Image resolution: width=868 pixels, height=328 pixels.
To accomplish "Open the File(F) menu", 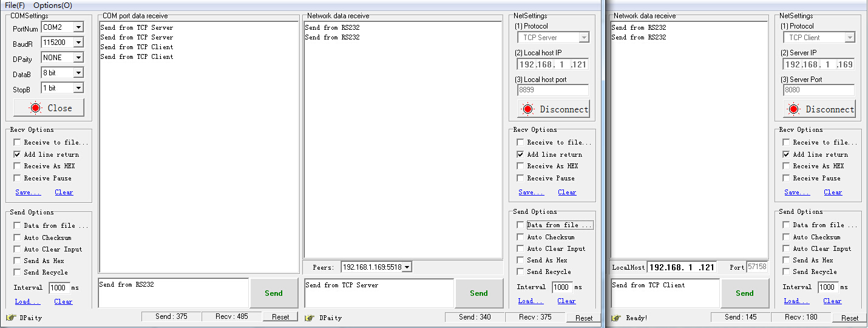I will click(x=15, y=5).
